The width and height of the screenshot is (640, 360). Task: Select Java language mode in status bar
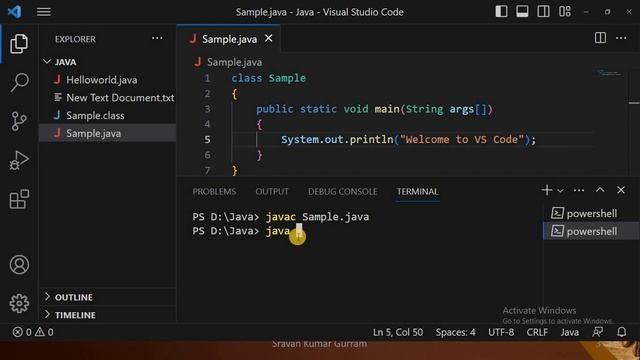(x=569, y=332)
